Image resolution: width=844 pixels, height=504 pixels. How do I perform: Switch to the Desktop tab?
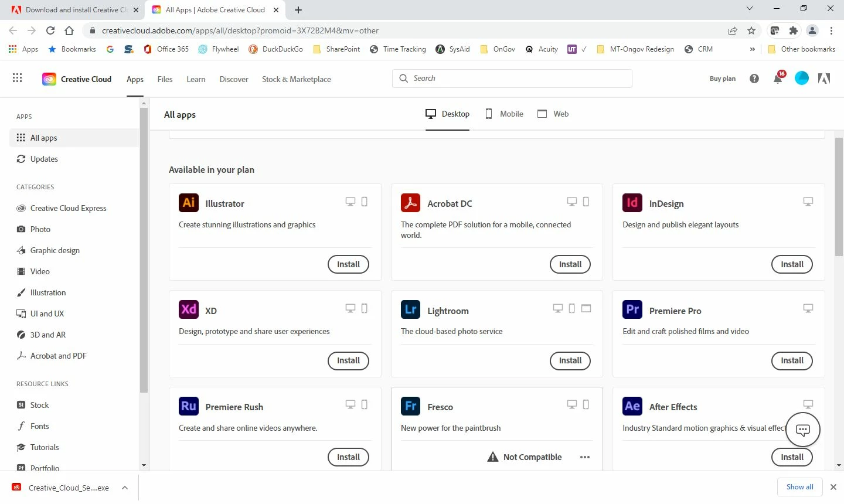[448, 114]
